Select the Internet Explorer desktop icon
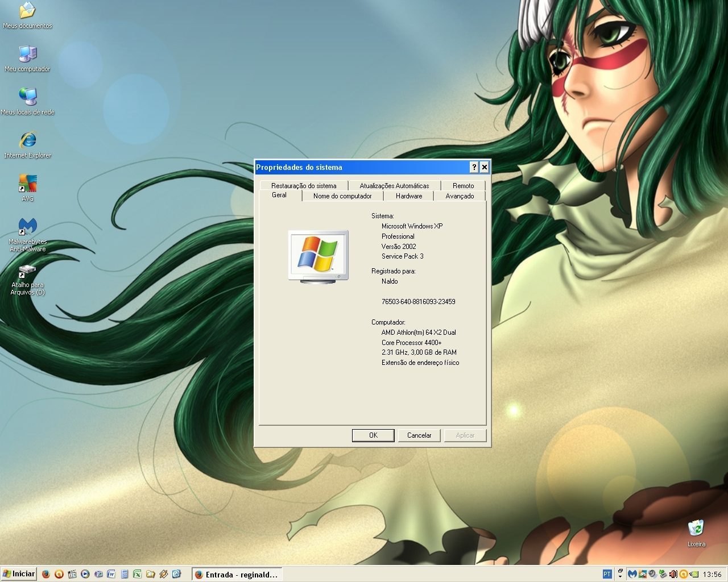 point(27,145)
